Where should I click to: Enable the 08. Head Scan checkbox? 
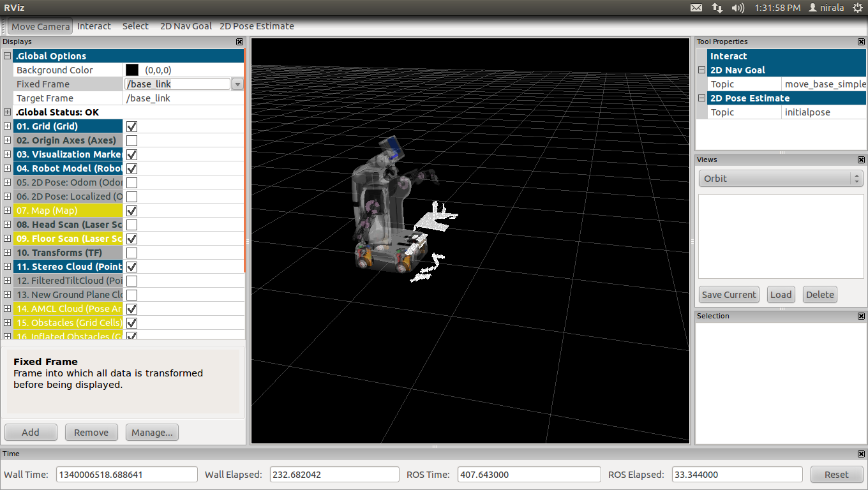pos(131,225)
